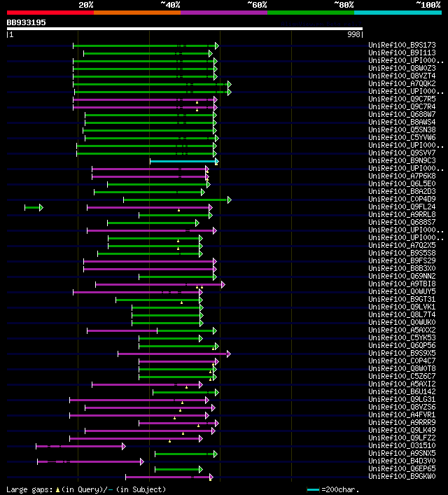Viewport: 448px width, 495px height.
Task: Open the hit UniRef100_Q8VZT4
Action: click(402, 76)
